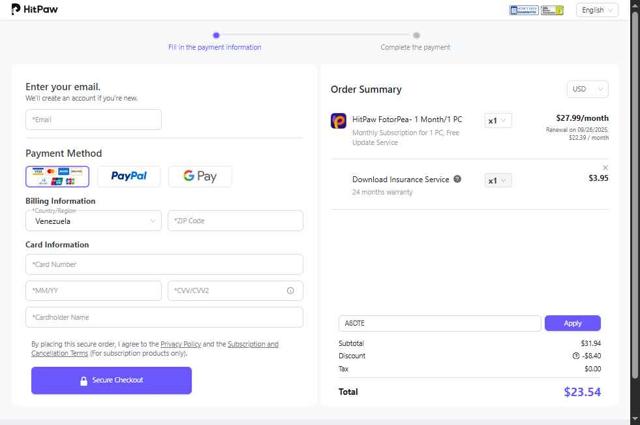Viewport: 640px width, 425px height.
Task: Select credit card payment method
Action: tap(57, 176)
